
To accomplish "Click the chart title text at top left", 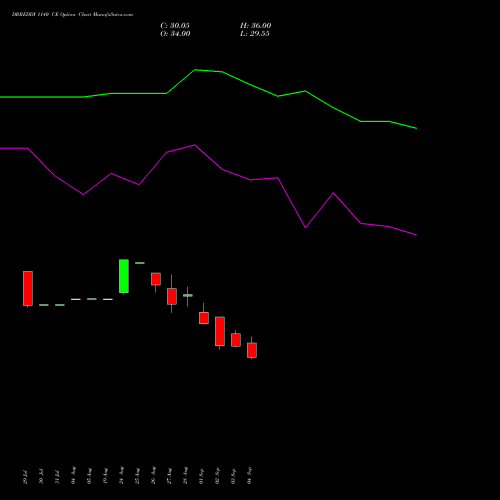I will click(72, 14).
